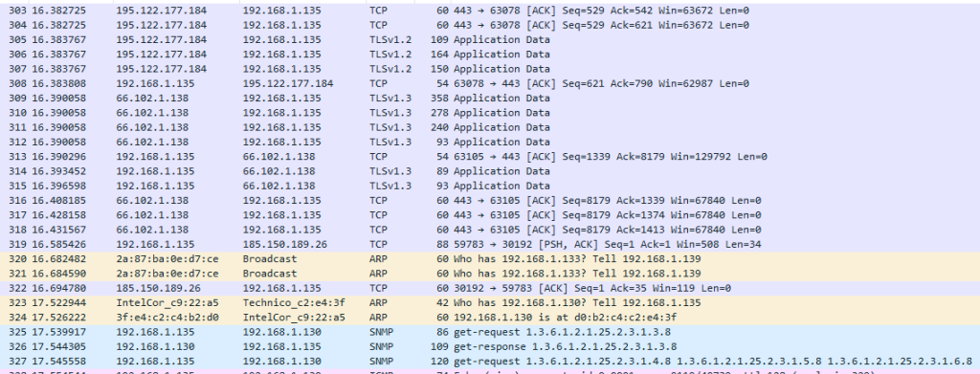The height and width of the screenshot is (374, 980).
Task: Click packet 314 at time 16.393452
Action: pyautogui.click(x=490, y=171)
